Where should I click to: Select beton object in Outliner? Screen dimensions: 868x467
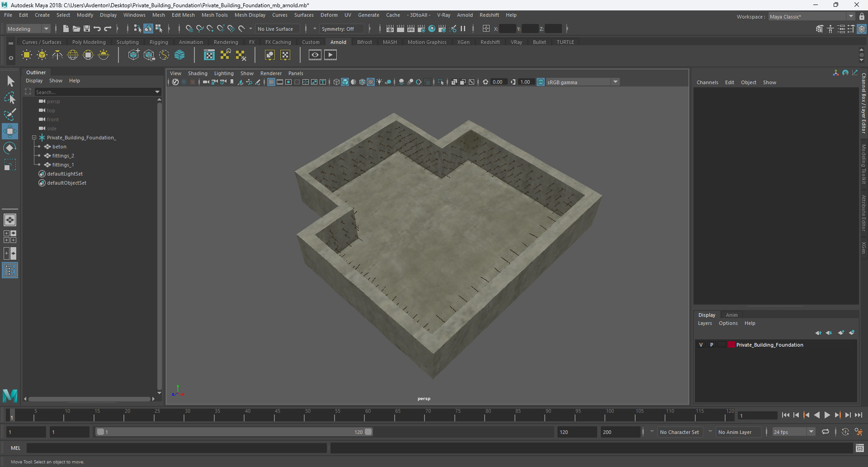pyautogui.click(x=59, y=147)
